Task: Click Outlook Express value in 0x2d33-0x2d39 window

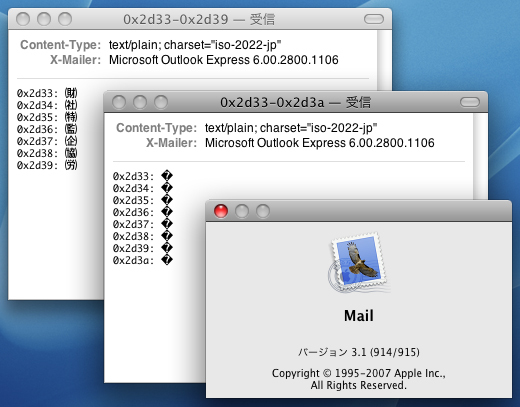Action: click(x=224, y=60)
